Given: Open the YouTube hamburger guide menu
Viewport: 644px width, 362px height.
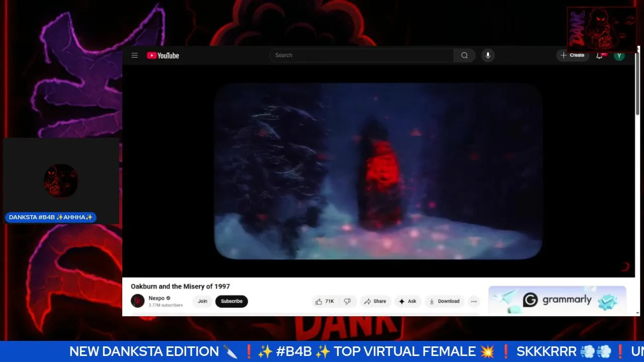Looking at the screenshot, I should [x=134, y=55].
